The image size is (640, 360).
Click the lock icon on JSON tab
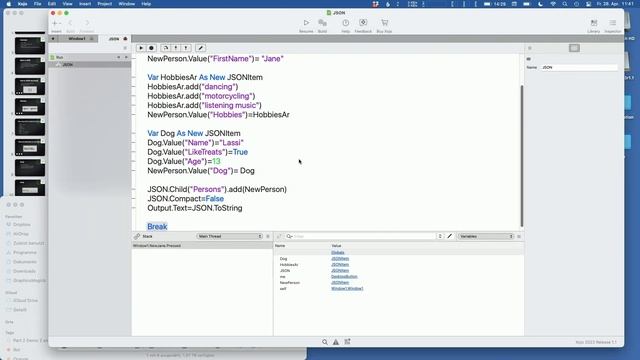[x=125, y=39]
